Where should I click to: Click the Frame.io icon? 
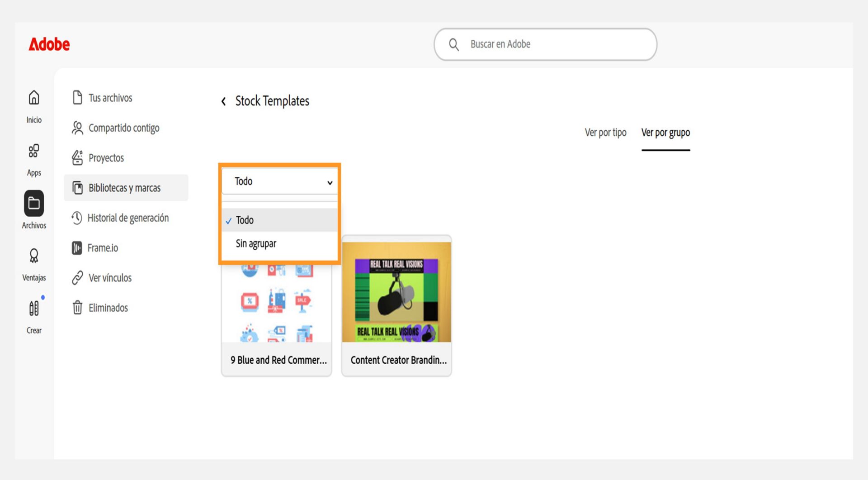tap(77, 248)
